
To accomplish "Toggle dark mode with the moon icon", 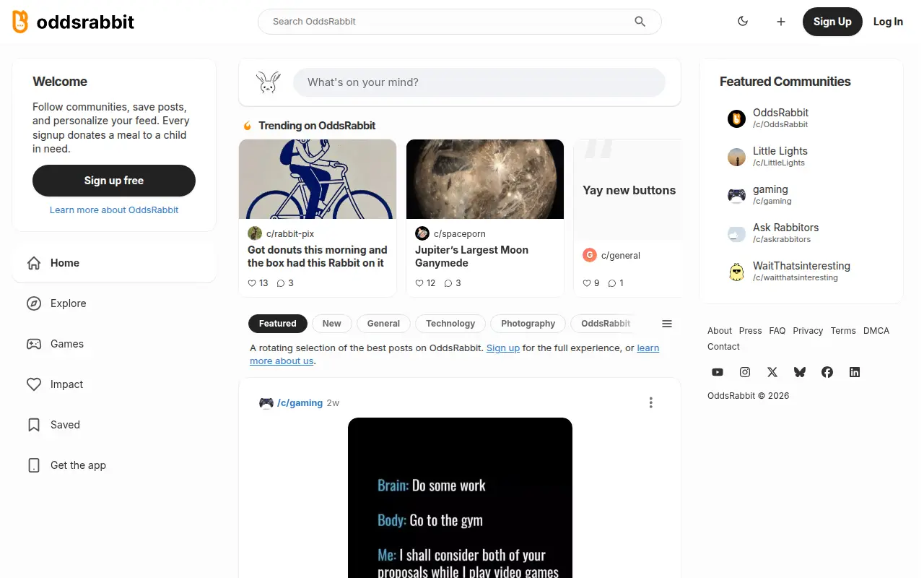I will click(743, 22).
